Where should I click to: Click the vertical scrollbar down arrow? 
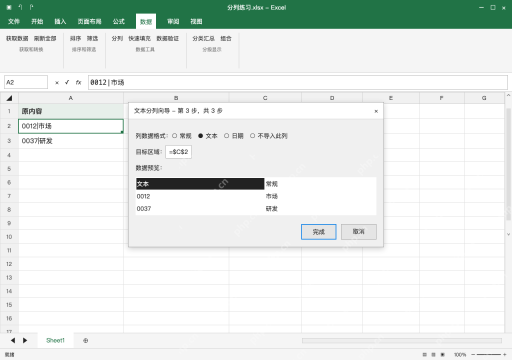[508, 234]
